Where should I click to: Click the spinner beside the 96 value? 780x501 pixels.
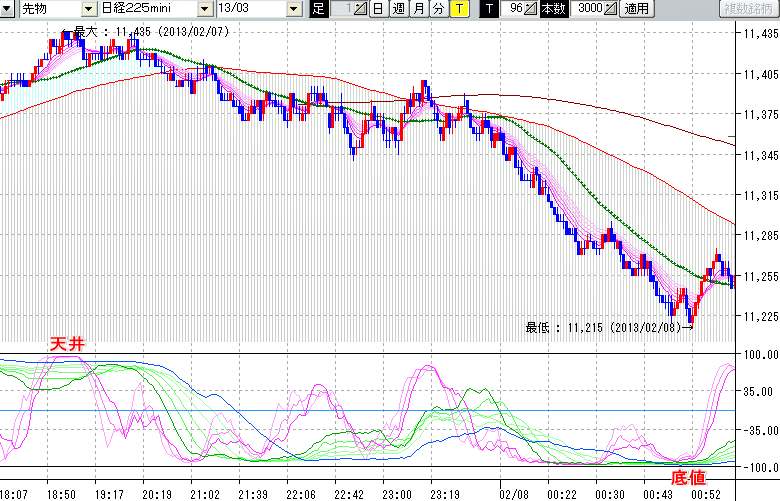[x=532, y=9]
